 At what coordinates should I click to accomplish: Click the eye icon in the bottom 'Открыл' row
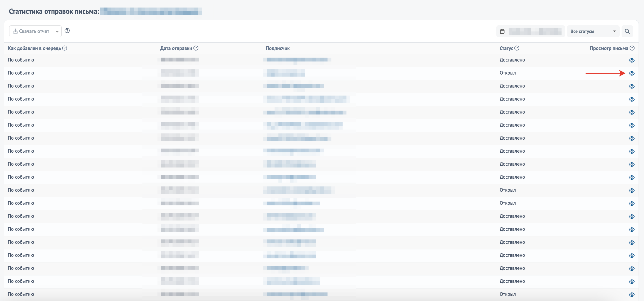pos(632,295)
